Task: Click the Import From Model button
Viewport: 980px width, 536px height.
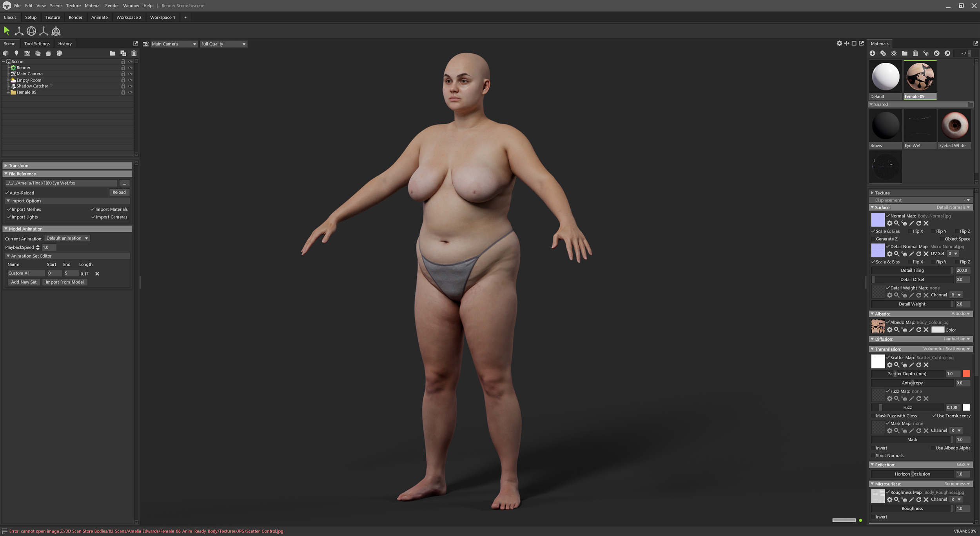Action: point(65,282)
